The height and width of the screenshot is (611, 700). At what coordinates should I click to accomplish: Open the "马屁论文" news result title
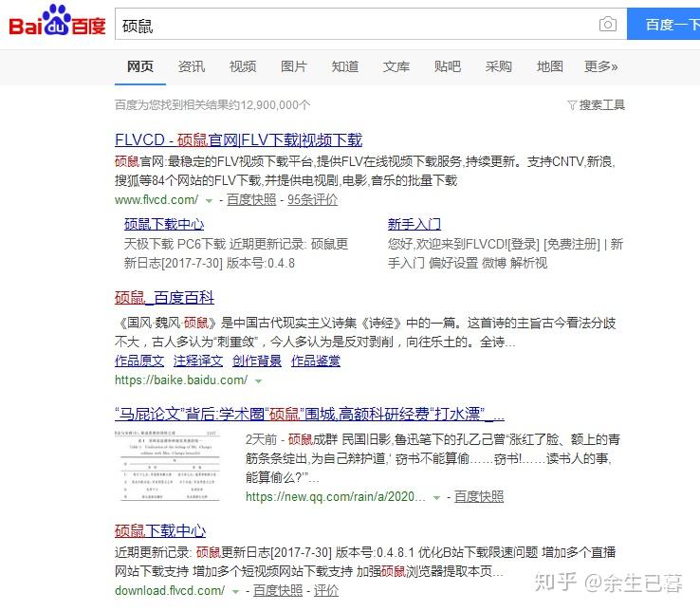coord(309,415)
